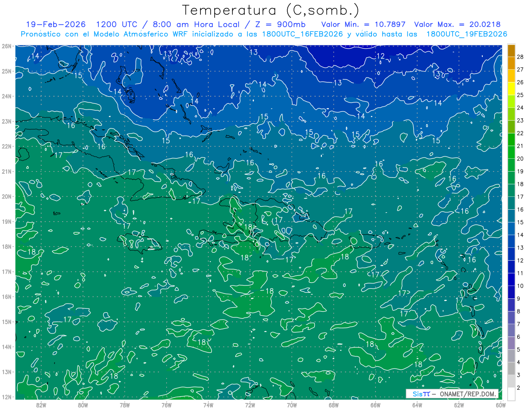Screen dimensions: 532x411
Task: Click the color scale label '28'
Action: (520, 57)
